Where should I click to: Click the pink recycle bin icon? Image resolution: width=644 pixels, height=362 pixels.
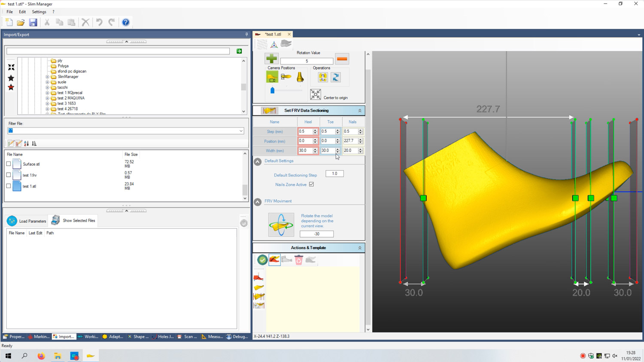pos(299,260)
